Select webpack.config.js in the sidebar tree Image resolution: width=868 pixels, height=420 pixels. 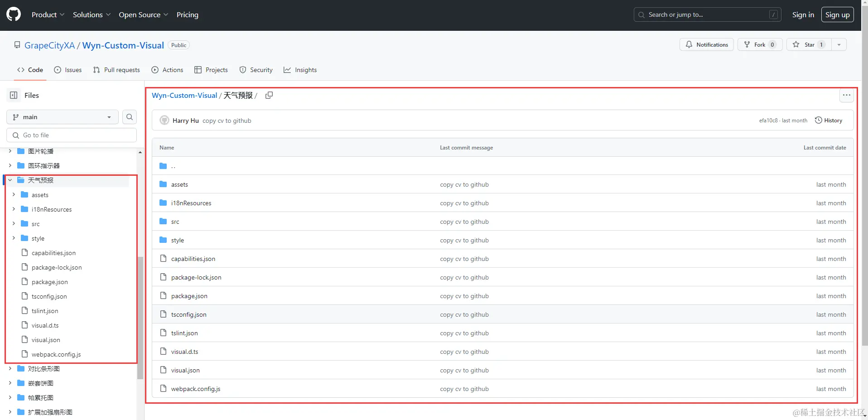click(56, 354)
